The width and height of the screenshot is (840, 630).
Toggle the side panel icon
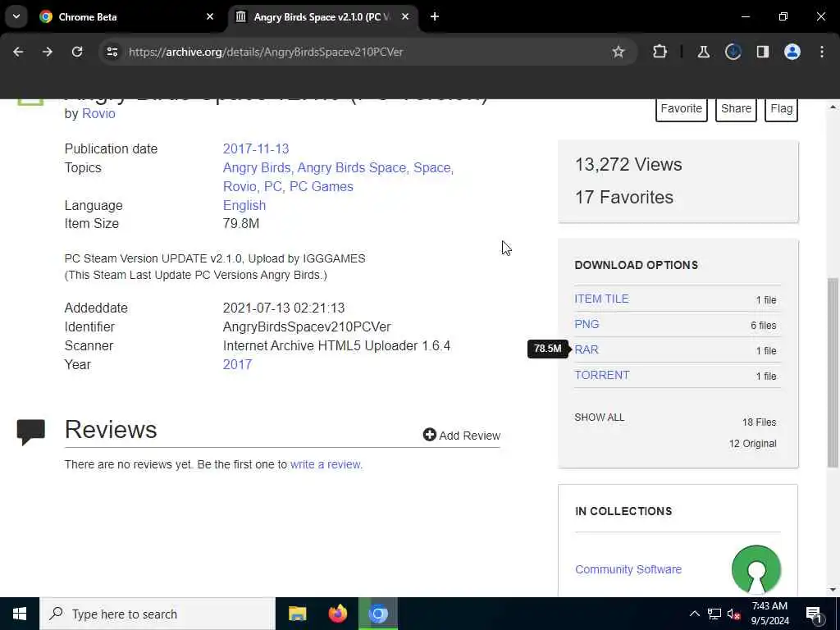pyautogui.click(x=763, y=52)
